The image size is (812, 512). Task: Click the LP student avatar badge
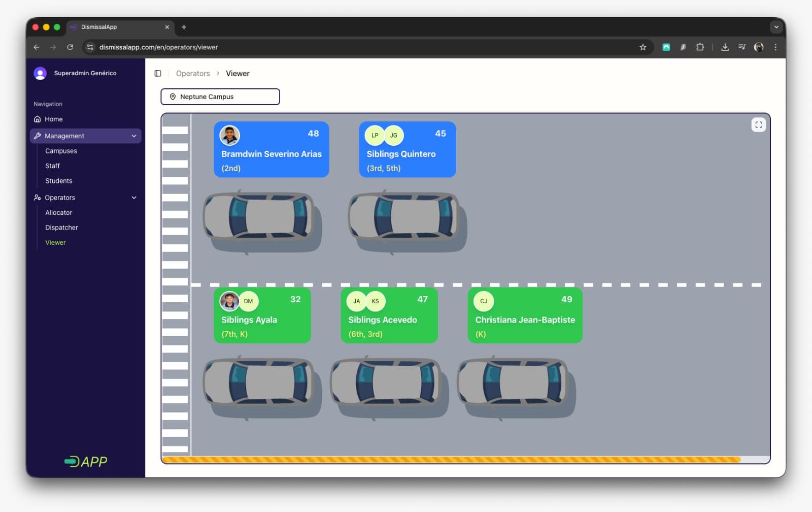click(375, 136)
